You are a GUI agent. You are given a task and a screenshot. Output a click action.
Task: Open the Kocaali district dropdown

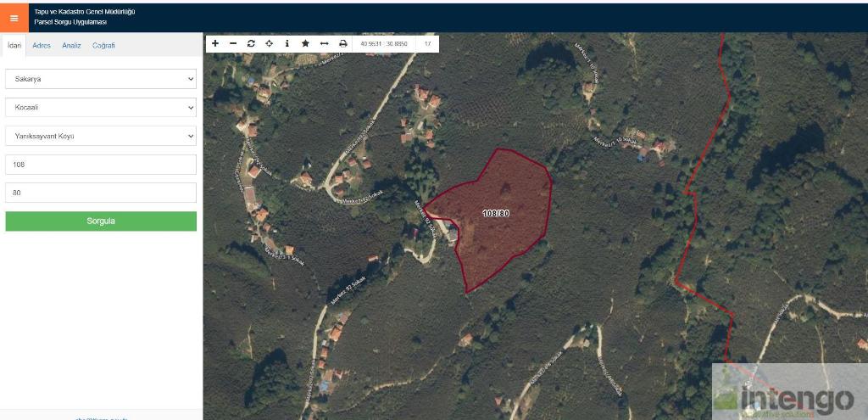(101, 108)
